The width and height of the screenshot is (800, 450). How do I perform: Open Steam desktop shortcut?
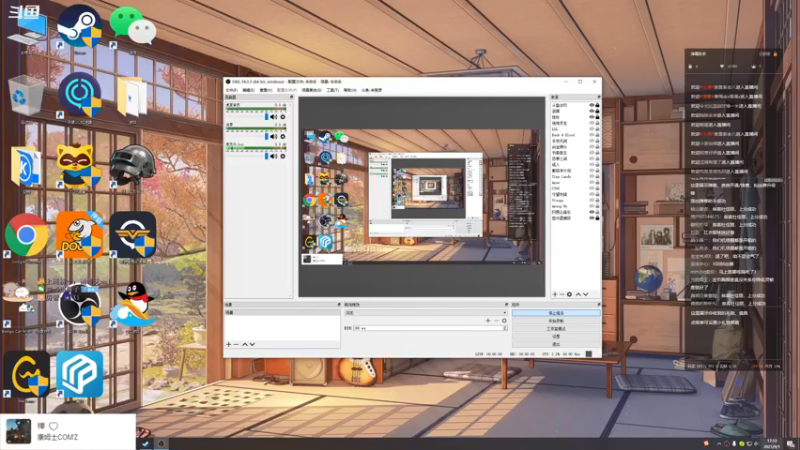click(80, 29)
